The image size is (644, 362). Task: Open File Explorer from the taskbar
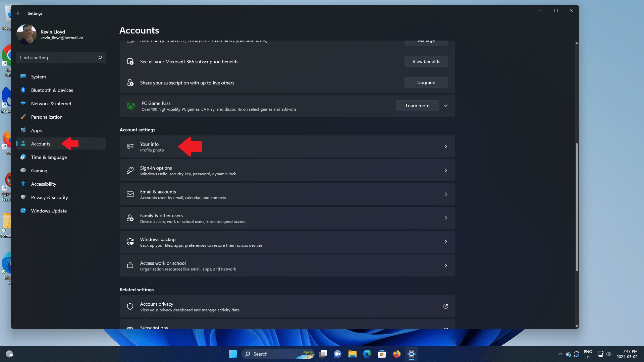pos(352,354)
